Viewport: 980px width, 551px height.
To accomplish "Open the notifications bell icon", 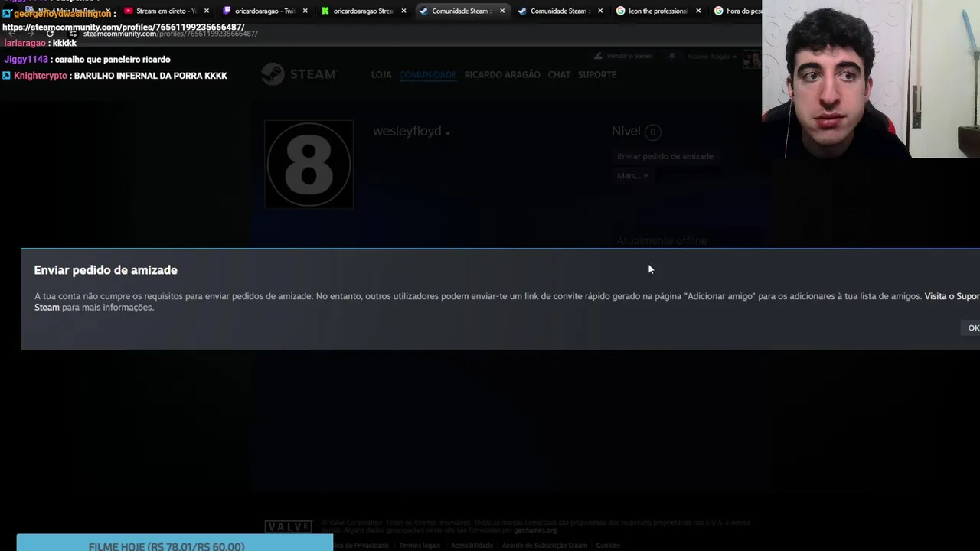I will [671, 56].
